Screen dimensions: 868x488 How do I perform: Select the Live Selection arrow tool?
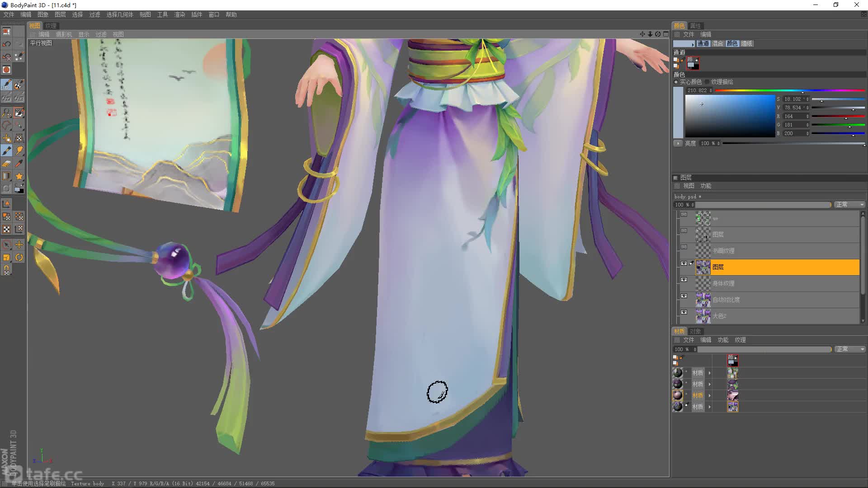(6, 244)
